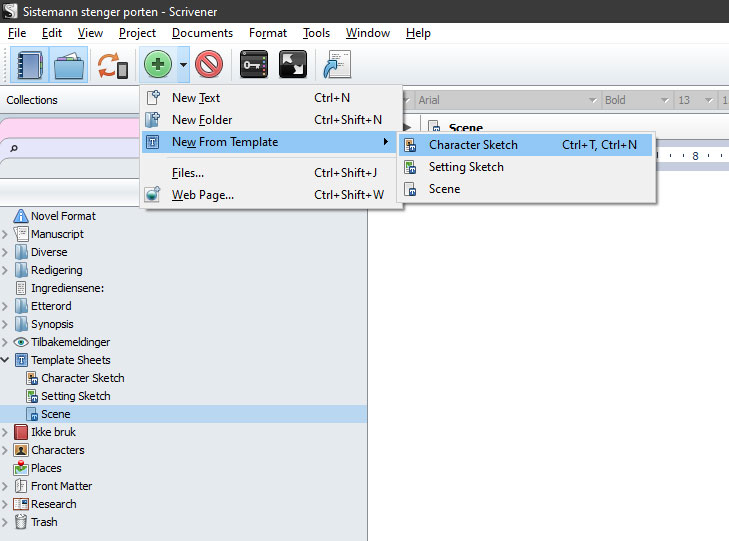Click the Tilbakemeldinger eye icon

click(x=21, y=342)
